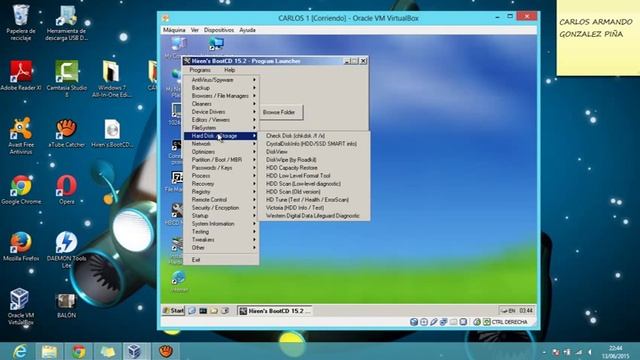Open the Windows 7 All-In-One Edition folder icon
640x360 pixels.
(112, 78)
